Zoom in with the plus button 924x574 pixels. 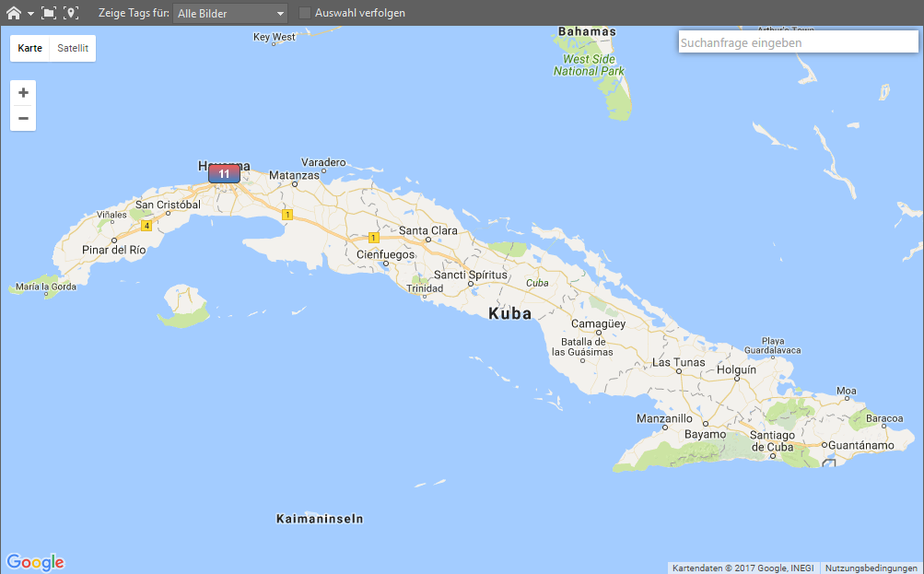coord(24,92)
